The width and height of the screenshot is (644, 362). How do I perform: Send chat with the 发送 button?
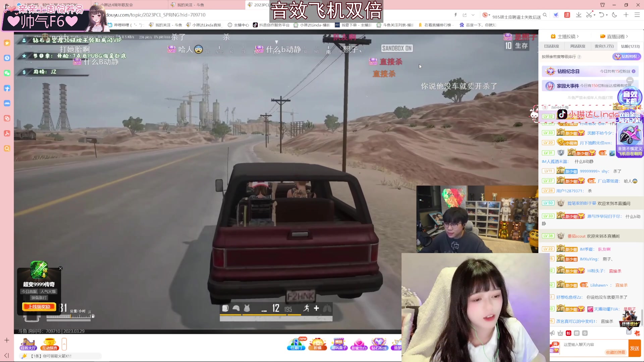coord(634,348)
